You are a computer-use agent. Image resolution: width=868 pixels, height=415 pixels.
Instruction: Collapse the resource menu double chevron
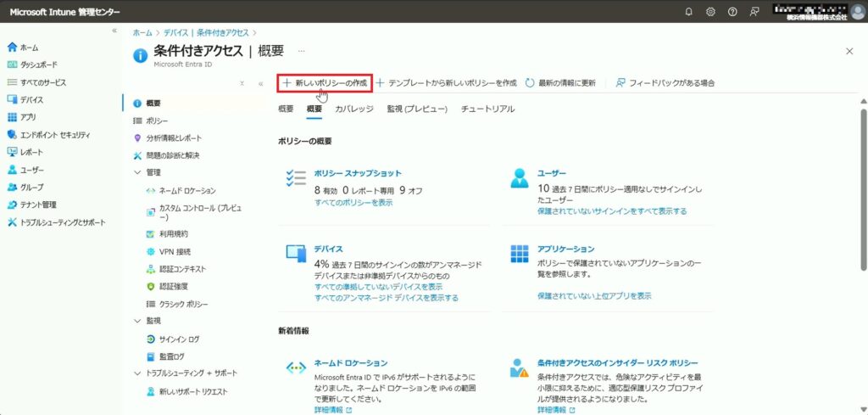click(261, 84)
